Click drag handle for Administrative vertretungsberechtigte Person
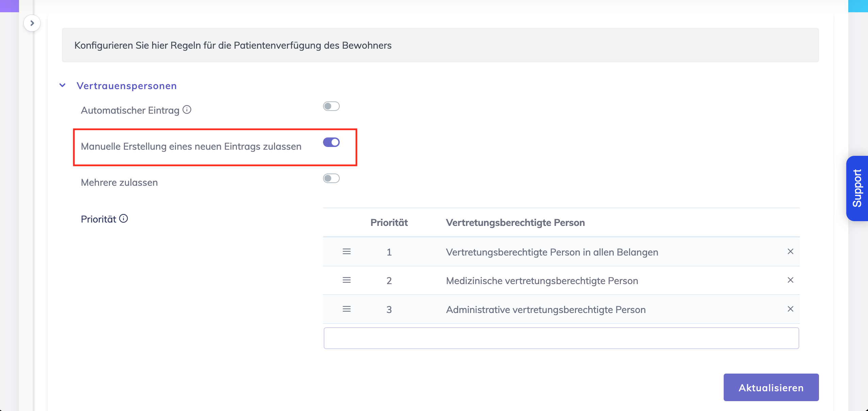Image resolution: width=868 pixels, height=411 pixels. (347, 309)
